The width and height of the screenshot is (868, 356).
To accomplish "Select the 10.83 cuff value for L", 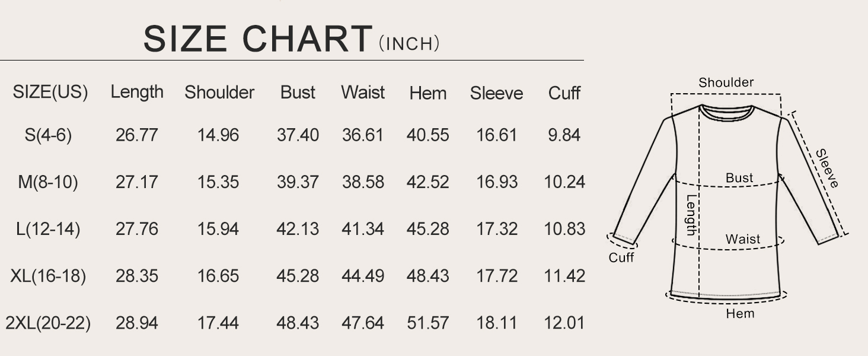I will [x=564, y=229].
